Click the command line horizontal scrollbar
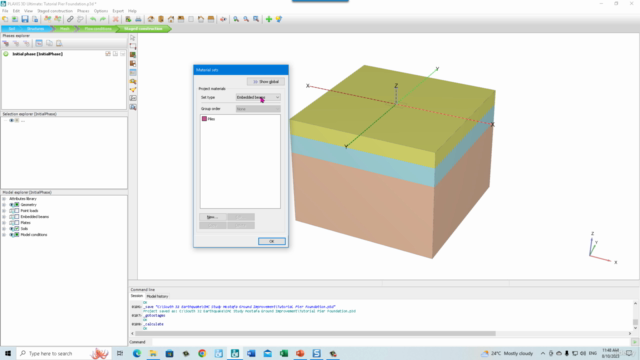The image size is (640, 360). (315, 333)
